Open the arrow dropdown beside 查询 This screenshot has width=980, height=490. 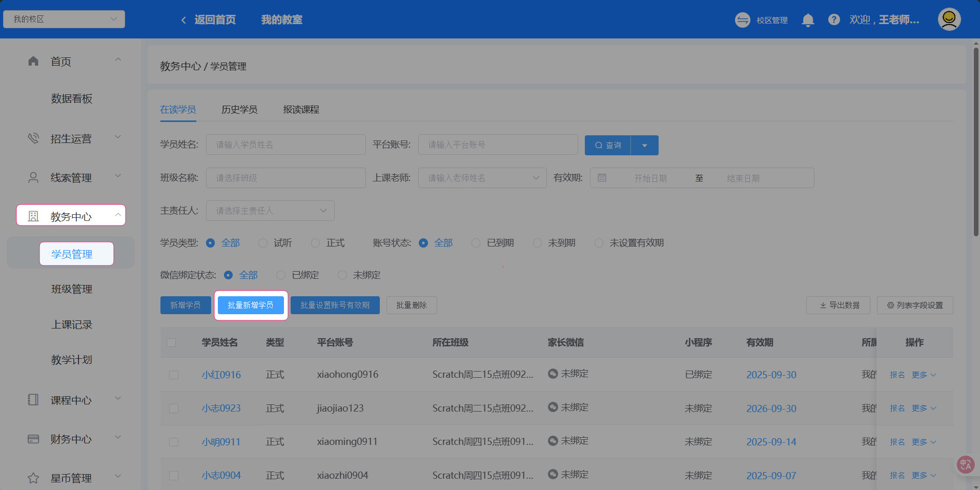(x=644, y=146)
